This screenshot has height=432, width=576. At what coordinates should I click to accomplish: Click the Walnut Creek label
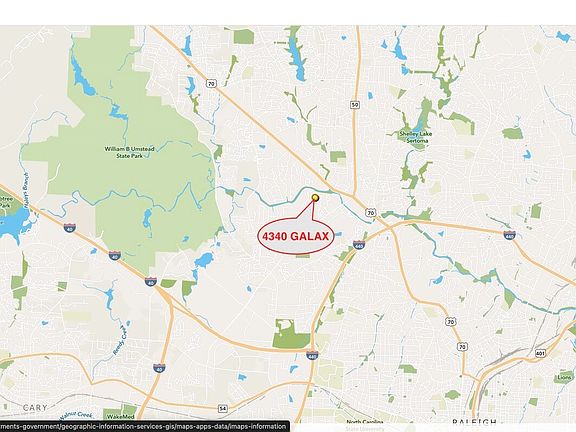point(75,415)
